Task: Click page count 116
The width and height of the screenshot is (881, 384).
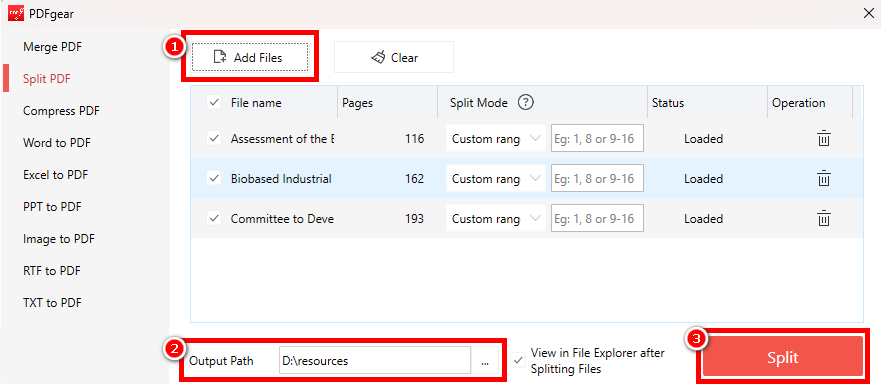Action: pyautogui.click(x=414, y=138)
